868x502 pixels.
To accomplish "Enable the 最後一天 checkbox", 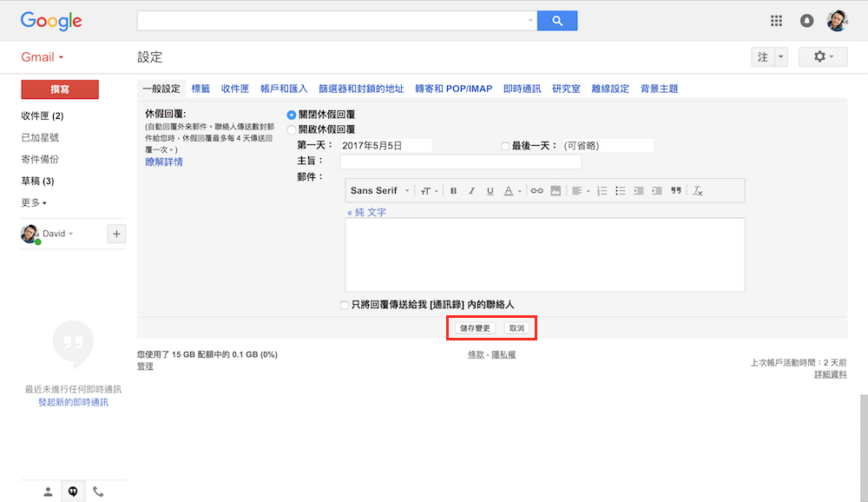I will point(505,146).
